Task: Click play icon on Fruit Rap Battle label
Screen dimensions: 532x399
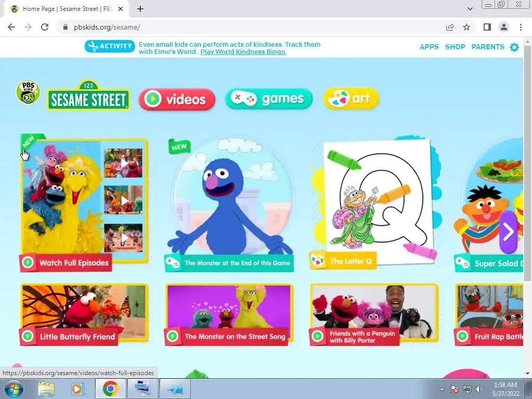Action: coord(462,336)
